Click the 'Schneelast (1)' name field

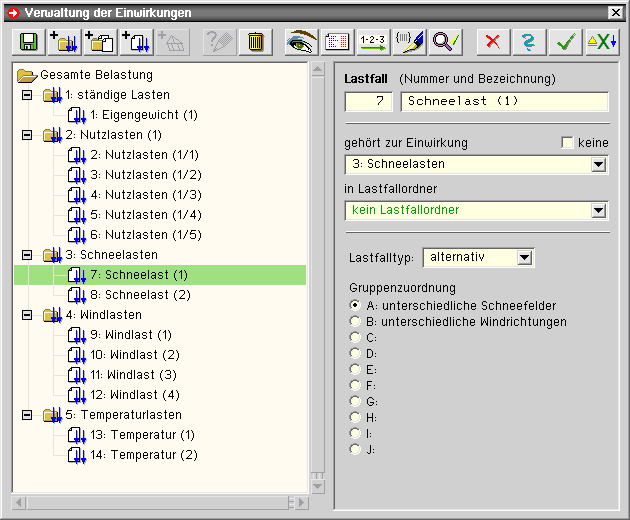point(504,102)
